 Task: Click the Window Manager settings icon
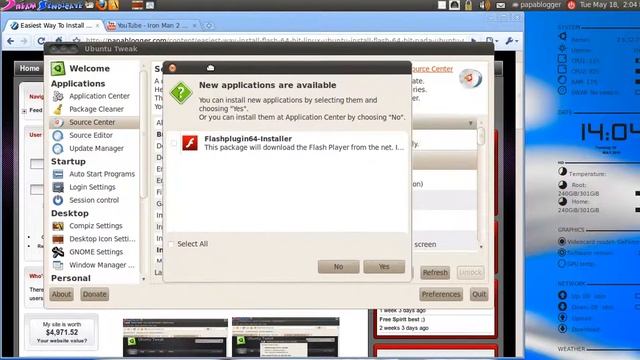pos(58,265)
